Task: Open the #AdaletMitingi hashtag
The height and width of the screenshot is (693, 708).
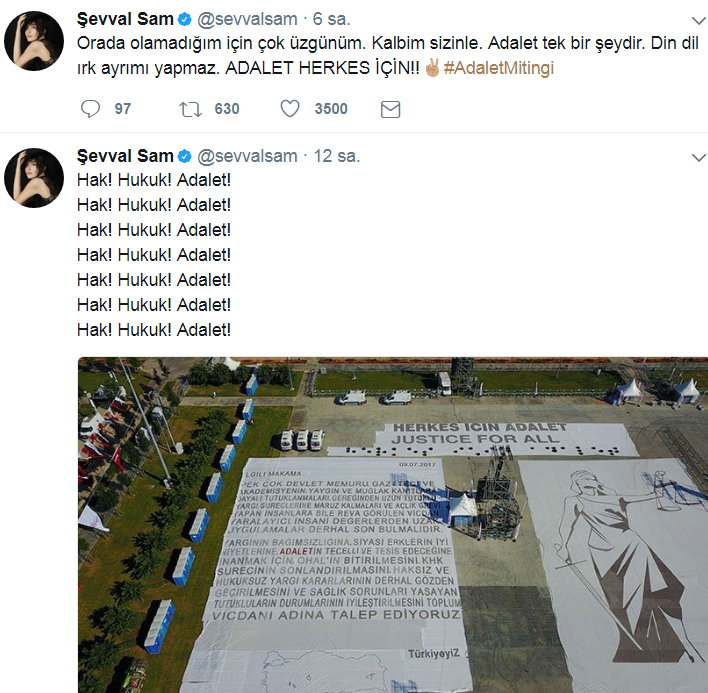Action: click(x=499, y=68)
